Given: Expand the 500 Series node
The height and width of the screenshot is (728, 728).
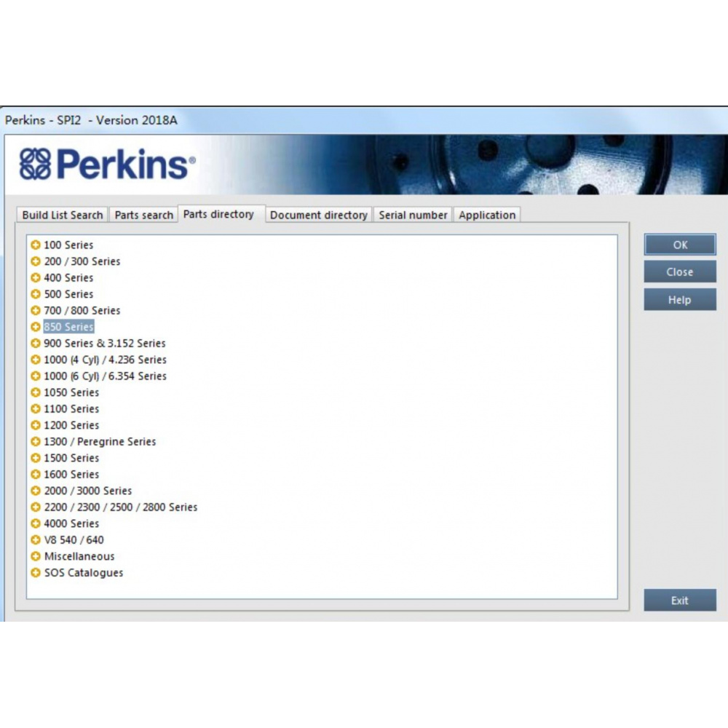Looking at the screenshot, I should coord(35,294).
